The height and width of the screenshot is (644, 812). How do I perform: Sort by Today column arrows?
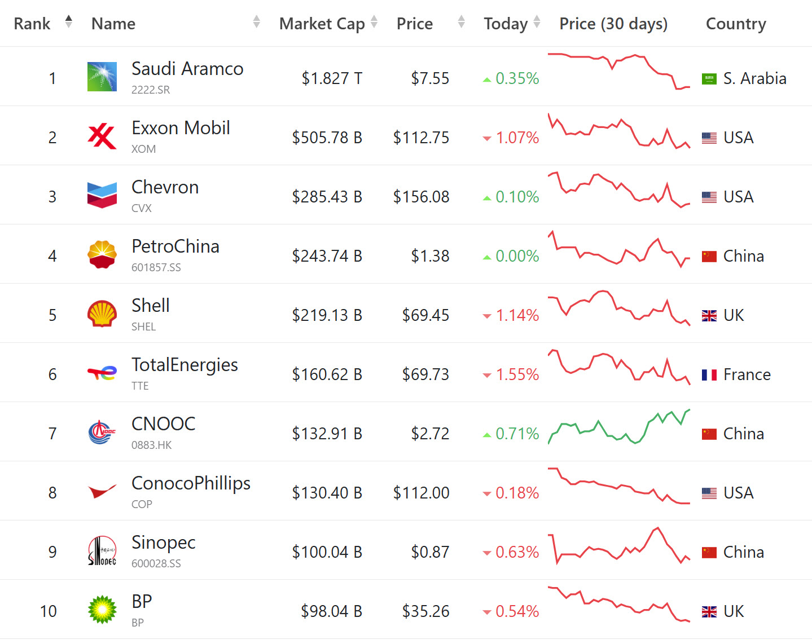(x=537, y=22)
